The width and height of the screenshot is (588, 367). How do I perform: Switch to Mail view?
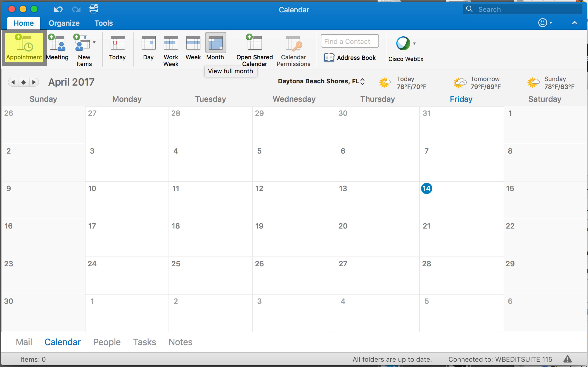click(x=24, y=342)
